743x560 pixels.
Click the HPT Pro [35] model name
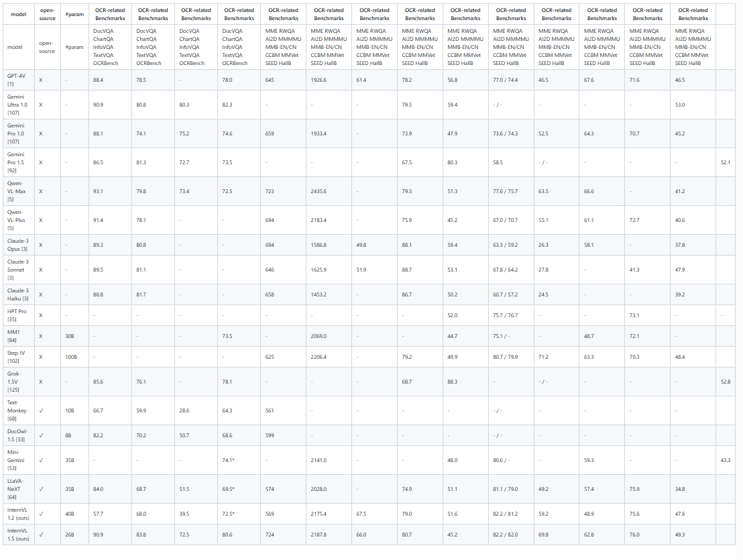[x=17, y=315]
